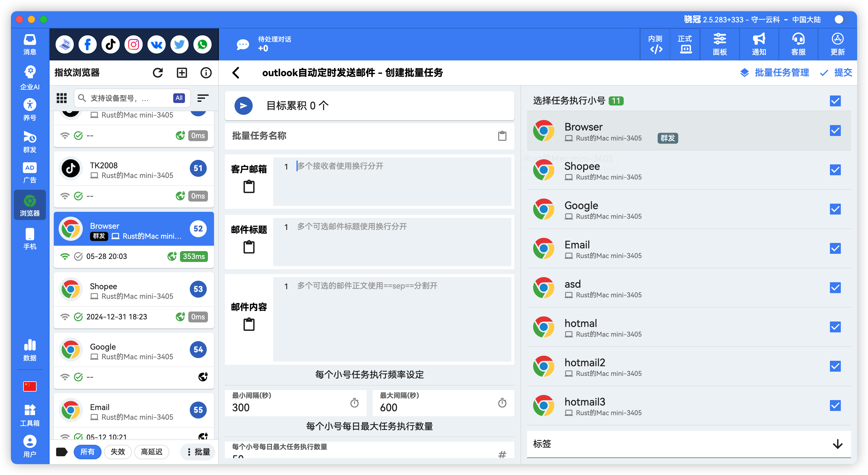Uncheck the hotmail3 account checkbox

pos(835,405)
